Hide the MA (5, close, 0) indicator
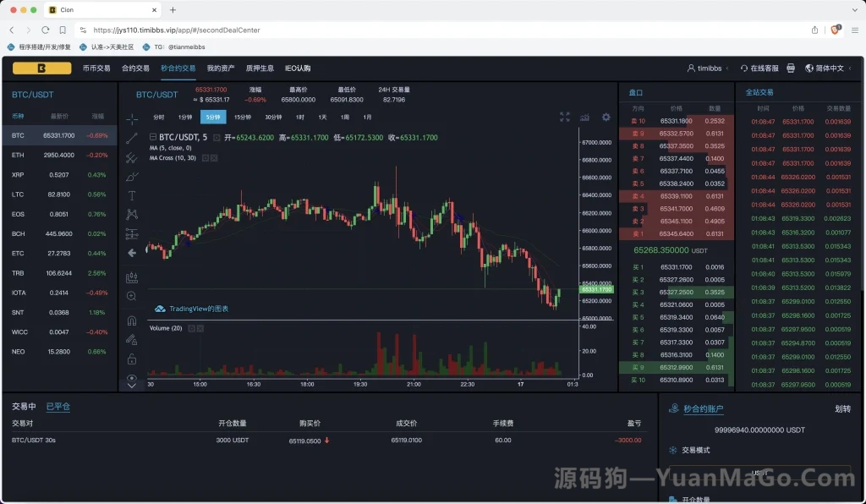This screenshot has width=866, height=504. coord(207,147)
